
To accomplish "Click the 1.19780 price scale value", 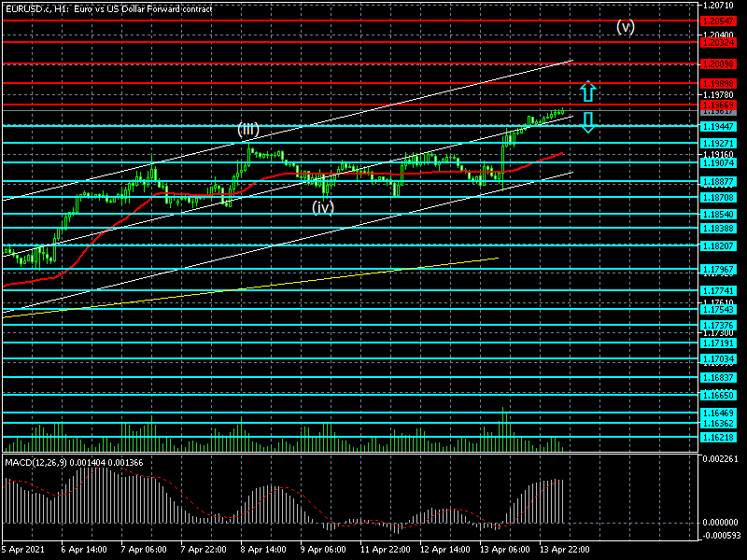I will [718, 95].
